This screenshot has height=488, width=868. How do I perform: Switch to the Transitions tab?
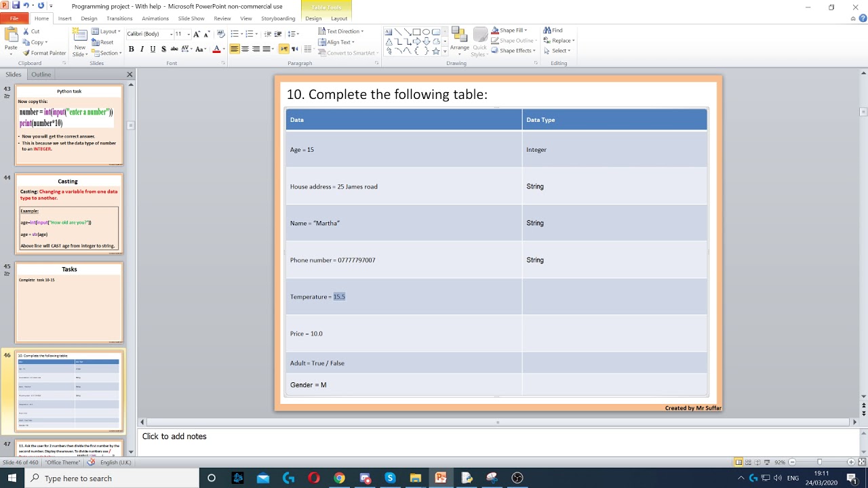pos(119,18)
